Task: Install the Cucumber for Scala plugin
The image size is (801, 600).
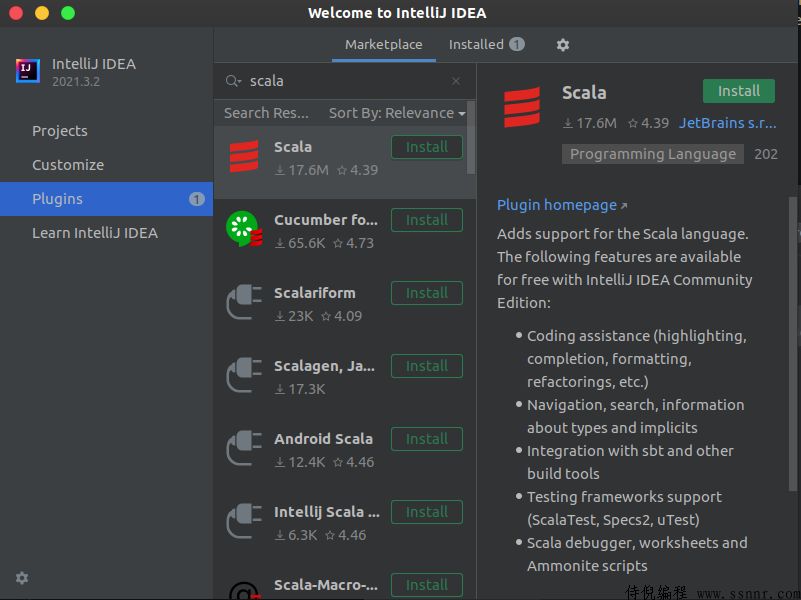Action: pyautogui.click(x=427, y=220)
